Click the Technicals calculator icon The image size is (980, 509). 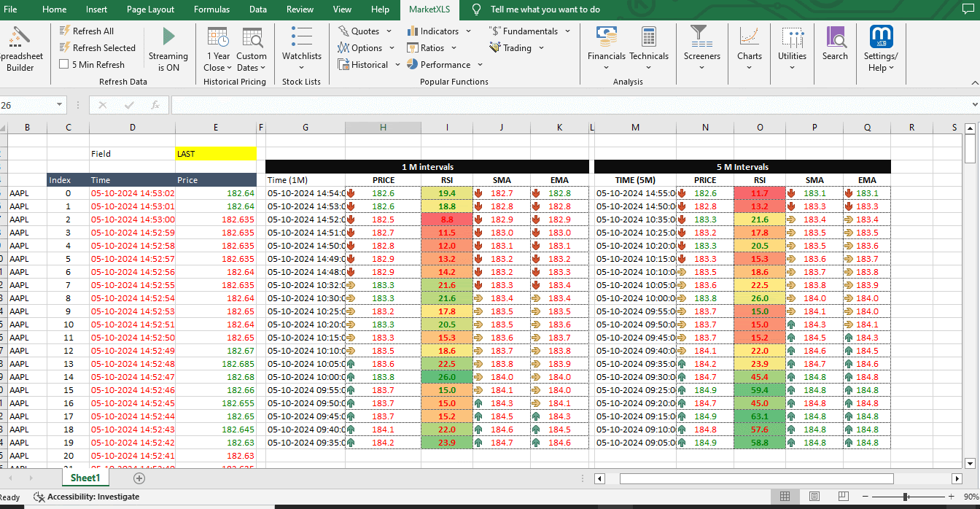pyautogui.click(x=648, y=38)
